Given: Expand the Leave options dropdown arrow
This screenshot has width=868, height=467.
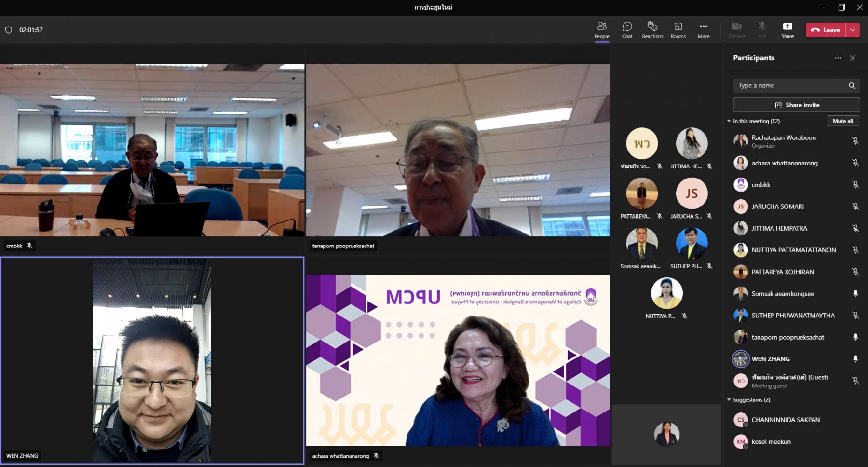Looking at the screenshot, I should 853,30.
